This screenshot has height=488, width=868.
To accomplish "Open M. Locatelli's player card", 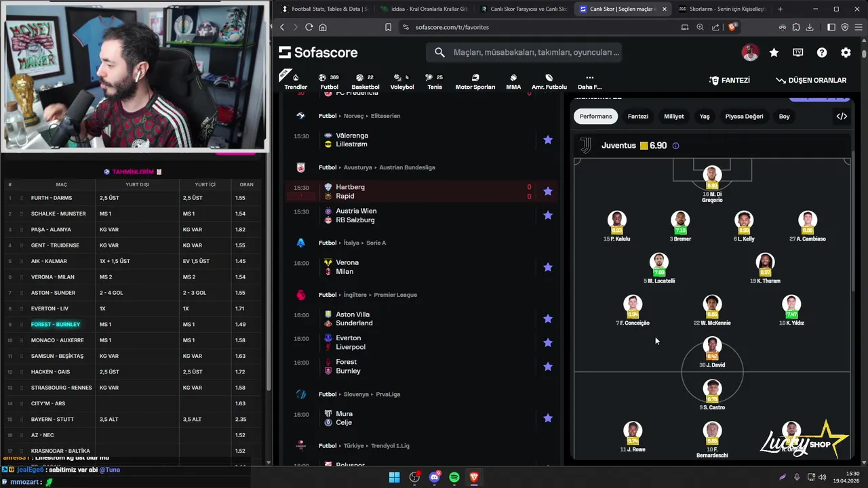I will click(x=659, y=268).
